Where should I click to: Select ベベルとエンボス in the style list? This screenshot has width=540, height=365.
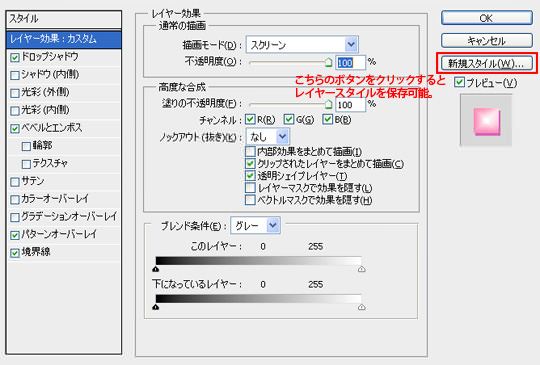click(52, 128)
